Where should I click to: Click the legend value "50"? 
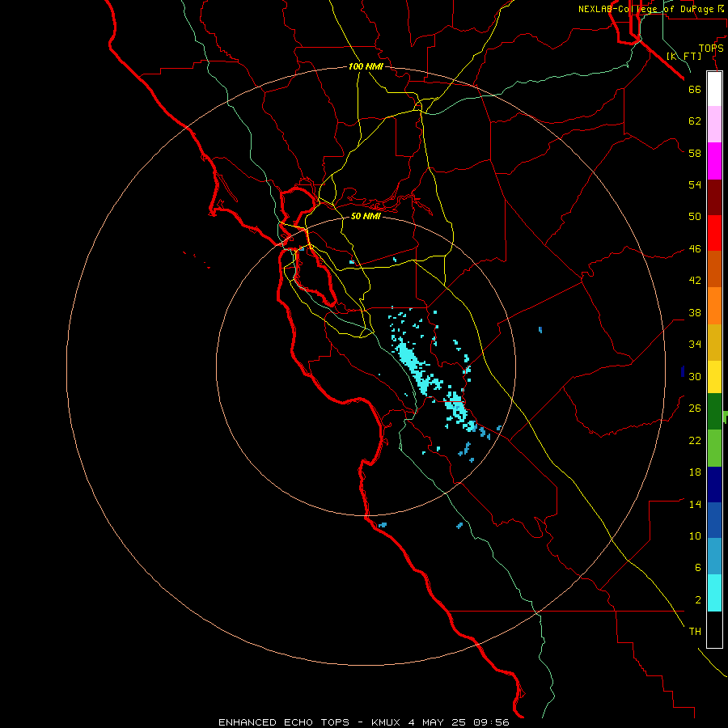pos(695,217)
